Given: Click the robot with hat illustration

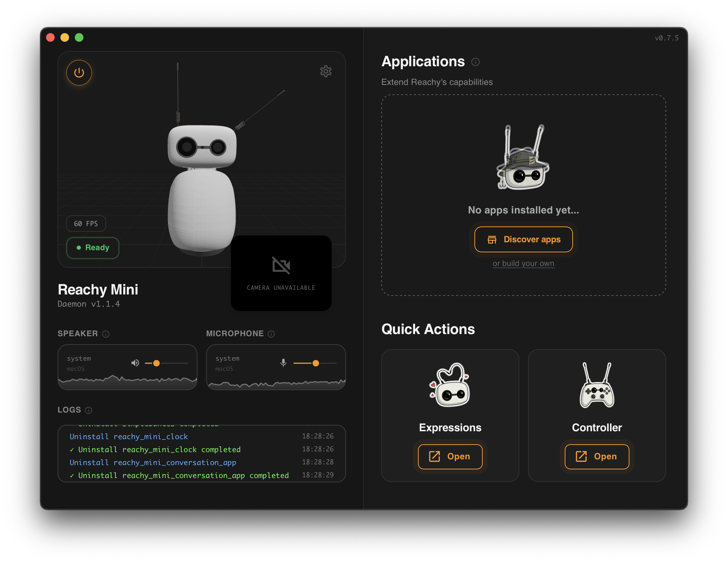Looking at the screenshot, I should [x=523, y=157].
